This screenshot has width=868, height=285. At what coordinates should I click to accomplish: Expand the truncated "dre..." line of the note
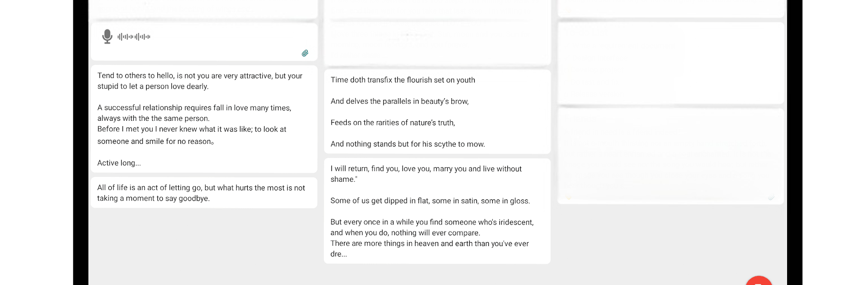(339, 254)
